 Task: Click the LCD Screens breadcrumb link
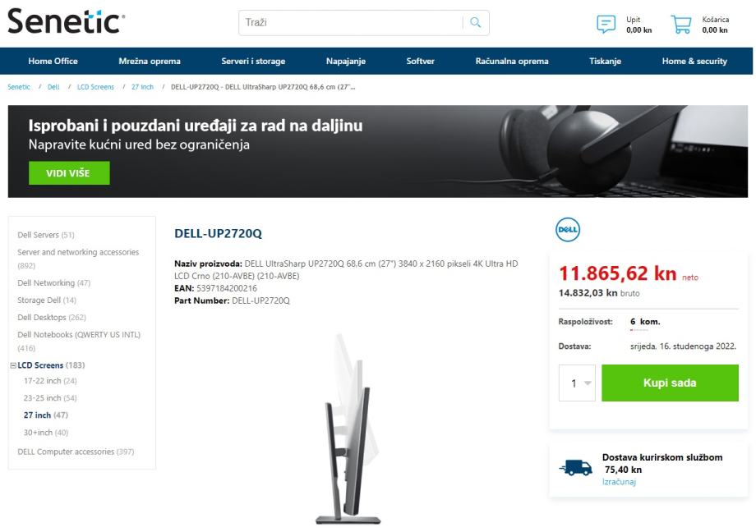(95, 87)
